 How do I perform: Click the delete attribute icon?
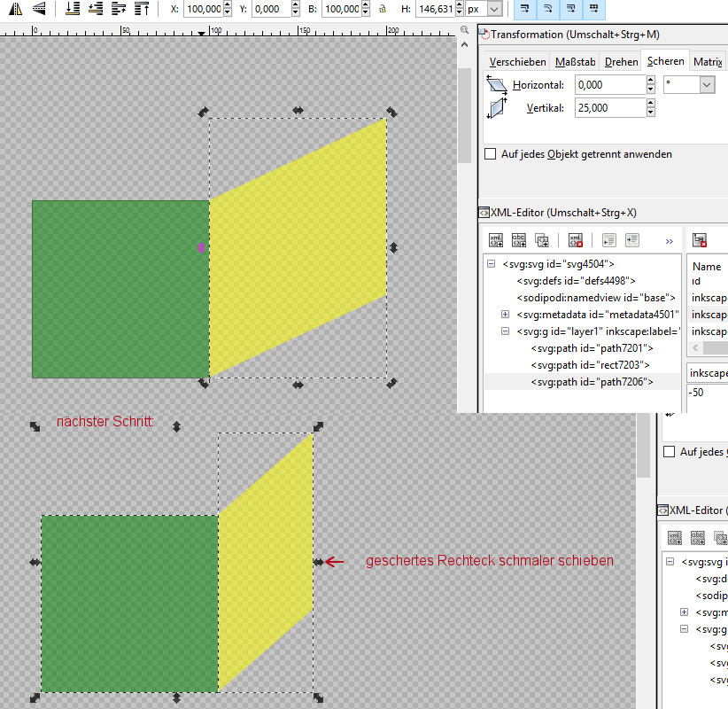pyautogui.click(x=700, y=240)
